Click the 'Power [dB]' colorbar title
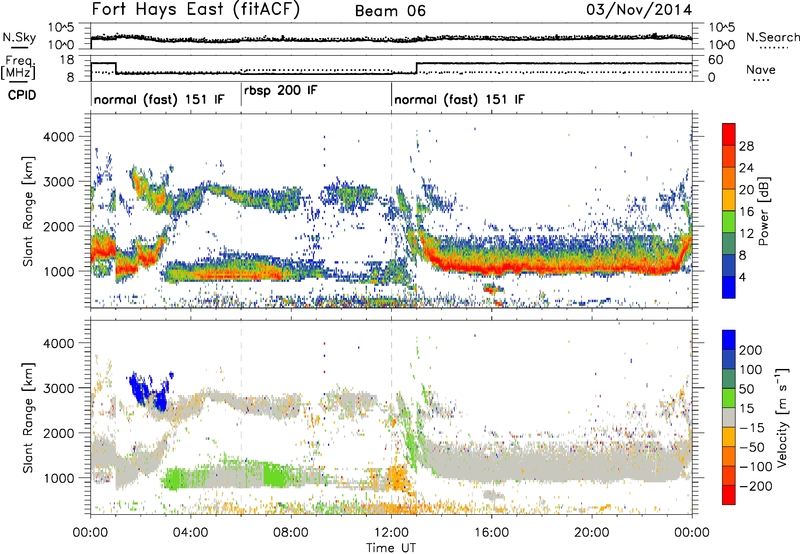Viewport: 800px width, 554px height. [763, 211]
